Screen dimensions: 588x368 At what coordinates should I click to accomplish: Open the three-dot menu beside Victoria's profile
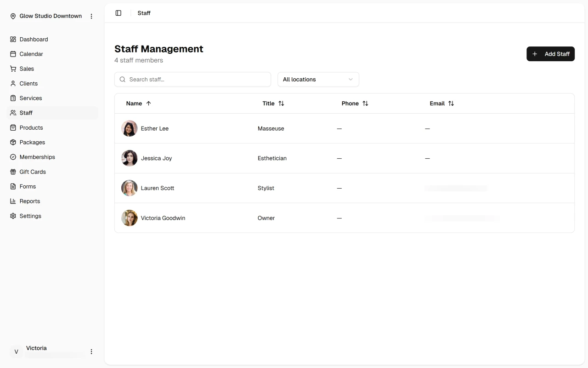tap(91, 351)
